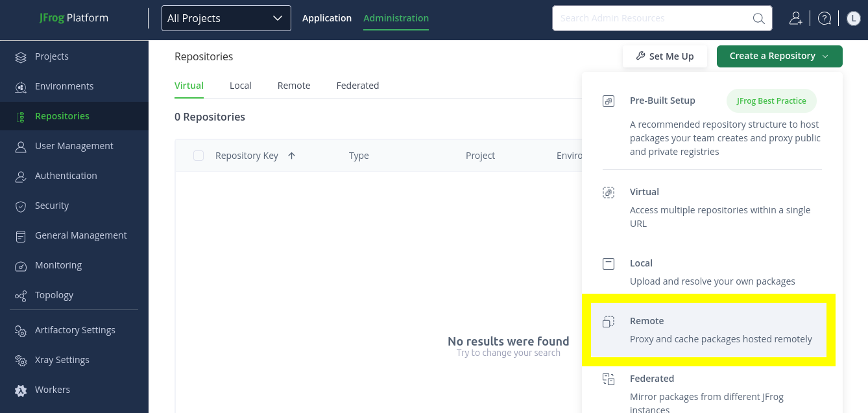
Task: Switch to the Administration tab
Action: (396, 18)
